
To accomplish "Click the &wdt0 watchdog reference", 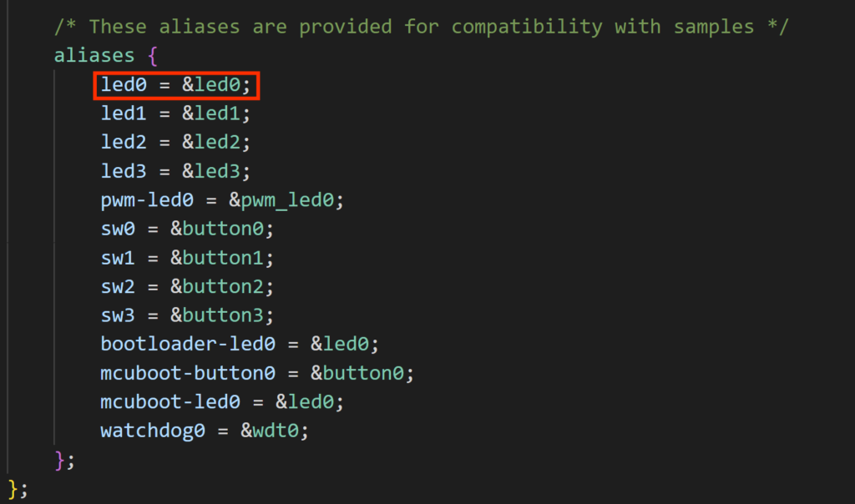I will tap(275, 431).
